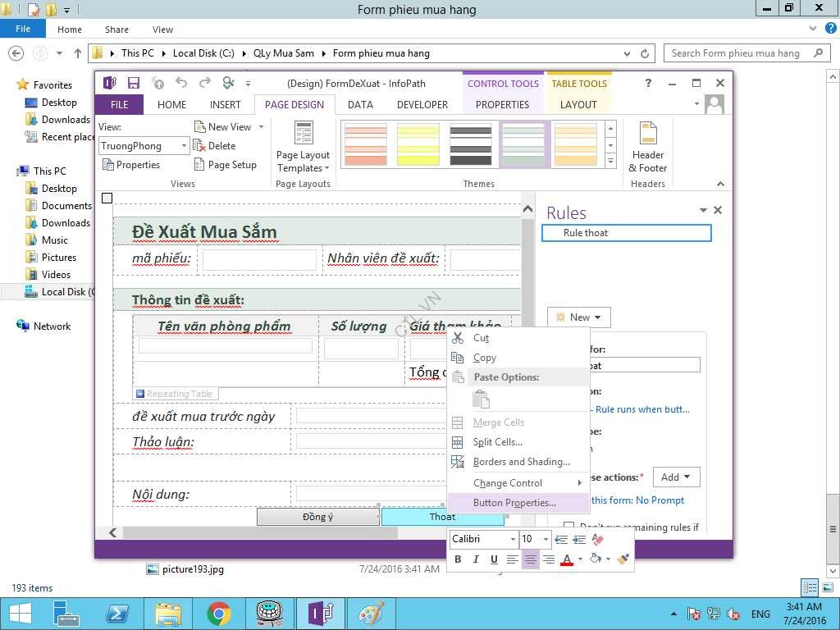This screenshot has height=630, width=840.
Task: Click the Search Form phieu mua hang box
Action: coord(737,53)
